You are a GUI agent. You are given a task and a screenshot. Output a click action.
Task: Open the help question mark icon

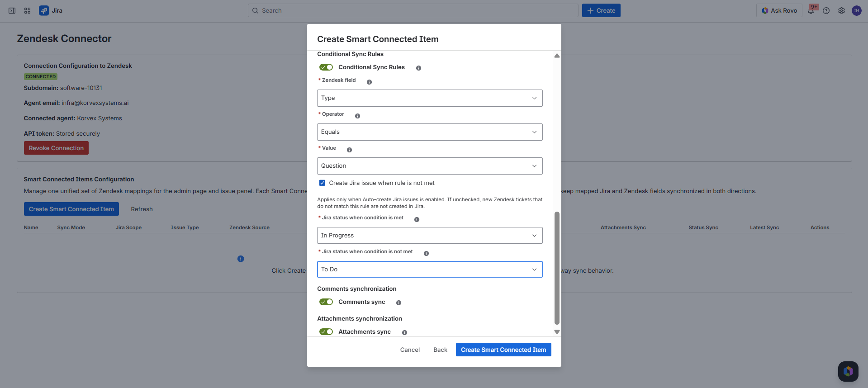(x=826, y=10)
